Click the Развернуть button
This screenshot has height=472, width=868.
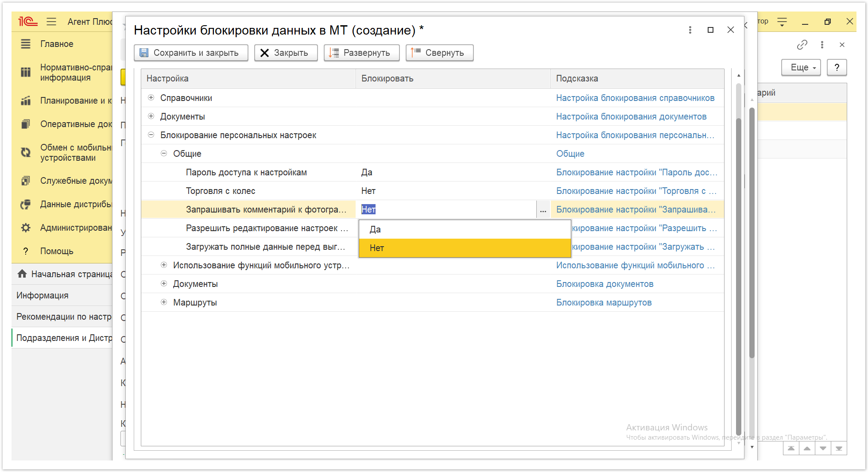tap(361, 53)
